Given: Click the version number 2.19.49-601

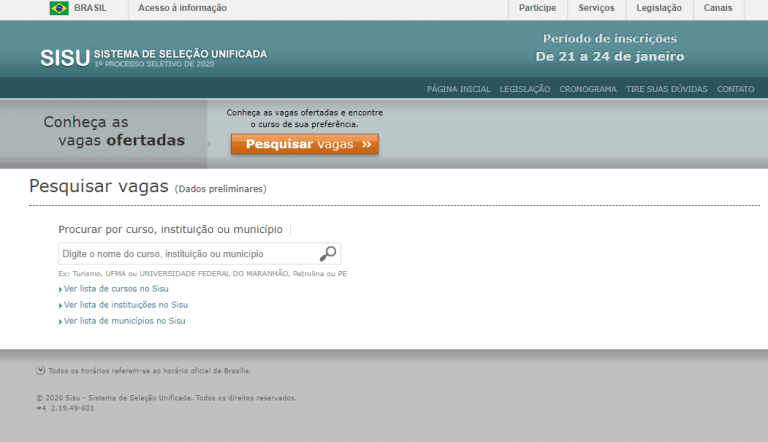Looking at the screenshot, I should [x=72, y=408].
